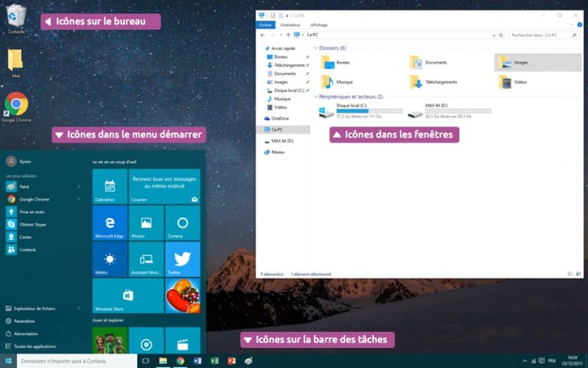The width and height of the screenshot is (588, 368).
Task: Click the taskbar clock
Action: pyautogui.click(x=571, y=361)
